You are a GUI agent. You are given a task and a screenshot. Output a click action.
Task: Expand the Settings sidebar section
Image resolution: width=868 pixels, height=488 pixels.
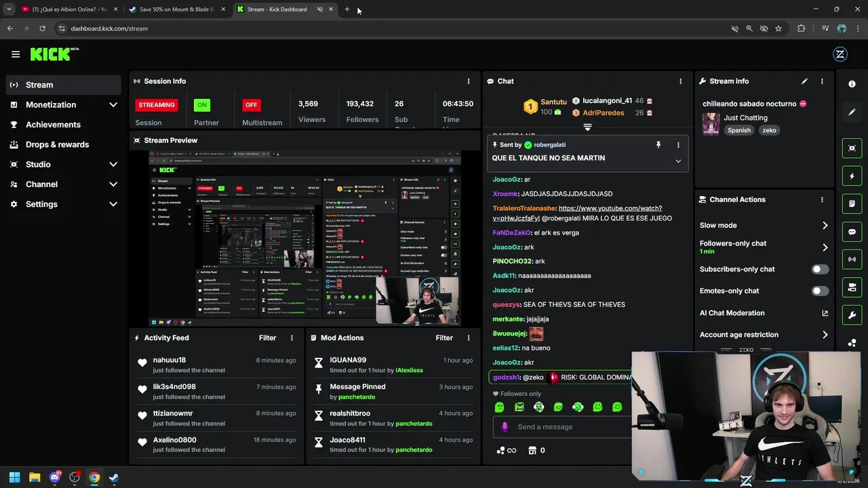coord(113,204)
